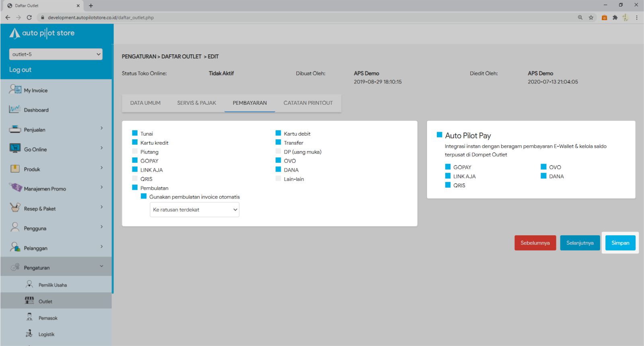Click the Log out link

pos(20,70)
